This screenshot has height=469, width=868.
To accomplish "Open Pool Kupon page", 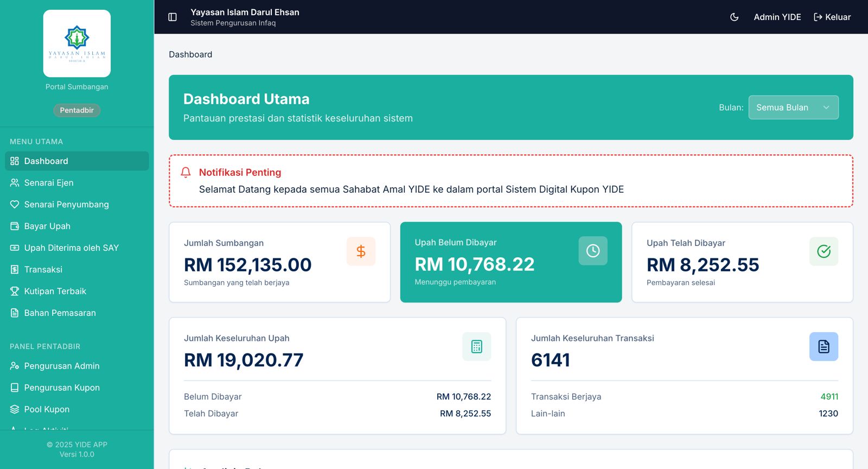I will coord(77,409).
